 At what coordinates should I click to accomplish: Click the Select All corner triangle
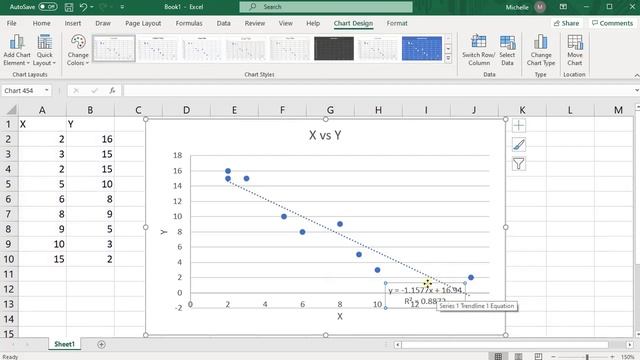(x=12, y=110)
